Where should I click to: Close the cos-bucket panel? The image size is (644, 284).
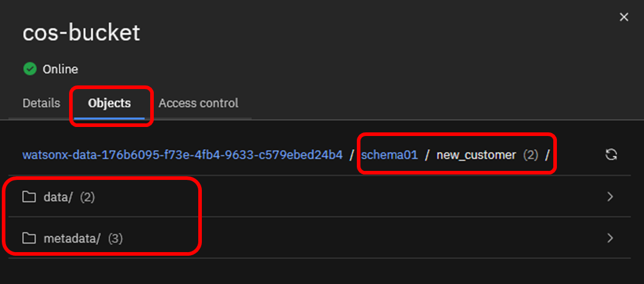pyautogui.click(x=624, y=17)
